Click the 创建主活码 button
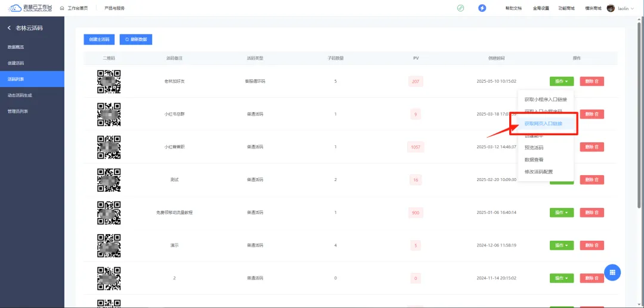 [x=99, y=39]
